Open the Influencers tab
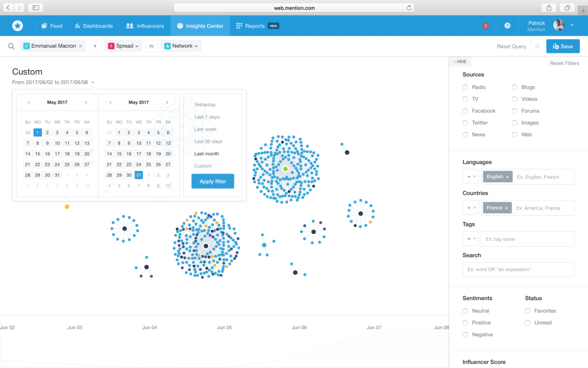The height and width of the screenshot is (368, 588). pos(145,26)
